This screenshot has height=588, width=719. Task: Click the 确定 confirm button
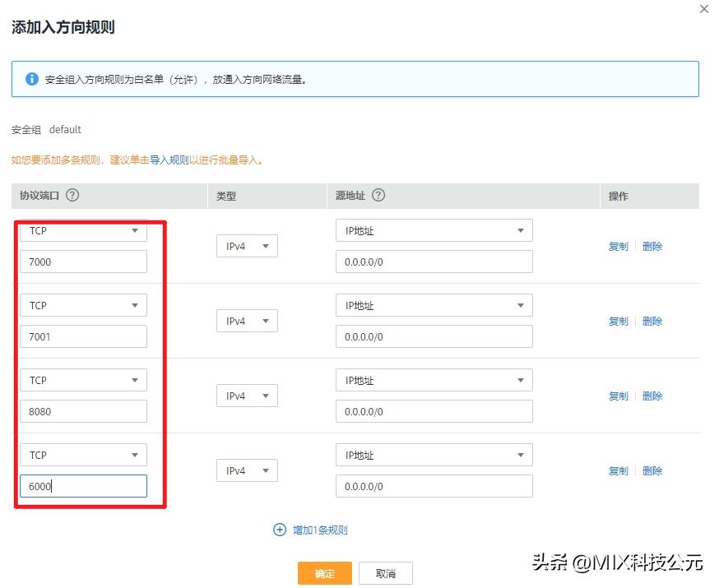click(x=324, y=572)
